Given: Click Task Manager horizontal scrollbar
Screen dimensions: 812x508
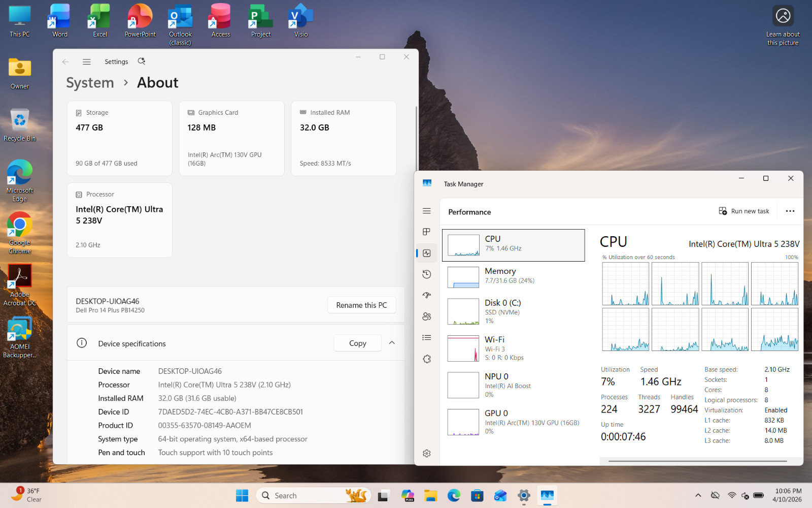Looking at the screenshot, I should tap(697, 461).
